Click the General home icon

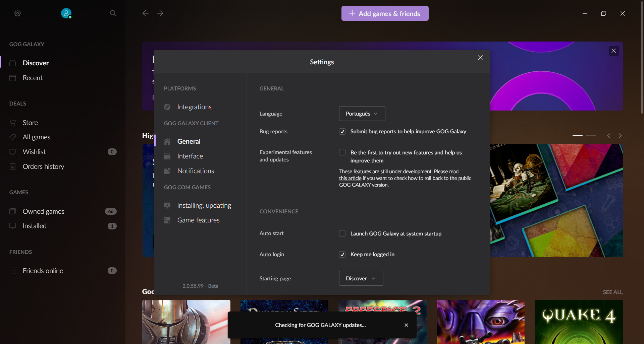click(x=167, y=141)
